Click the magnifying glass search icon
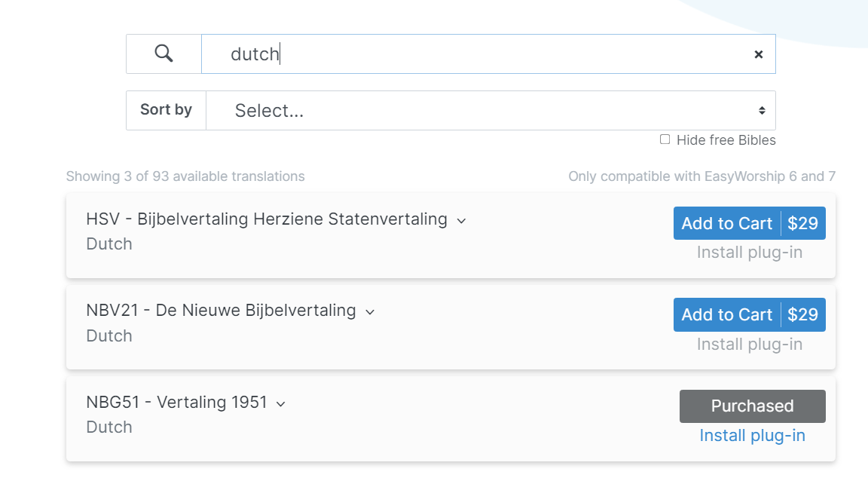The width and height of the screenshot is (868, 484). click(164, 54)
